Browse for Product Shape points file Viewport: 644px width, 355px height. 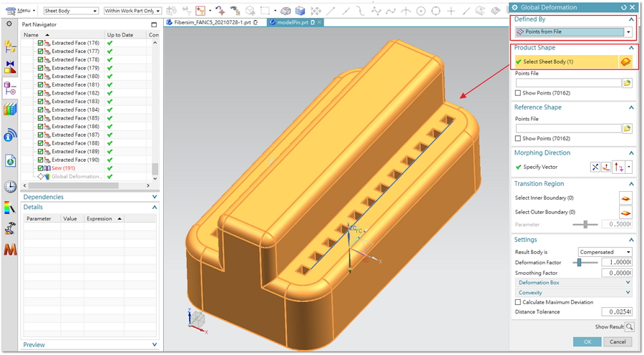pos(627,83)
